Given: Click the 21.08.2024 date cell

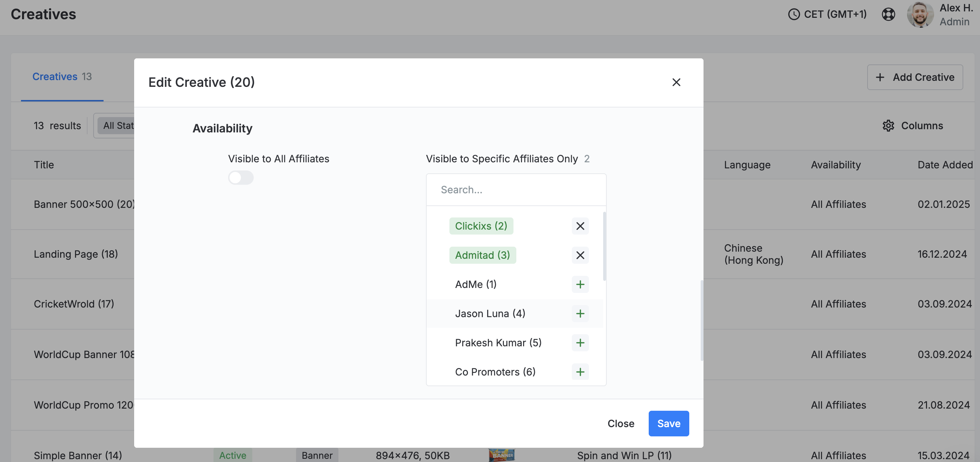Looking at the screenshot, I should point(943,405).
